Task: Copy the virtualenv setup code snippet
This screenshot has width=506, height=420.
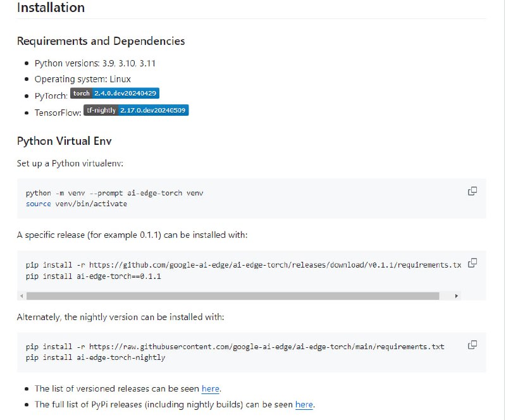Action: tap(472, 192)
